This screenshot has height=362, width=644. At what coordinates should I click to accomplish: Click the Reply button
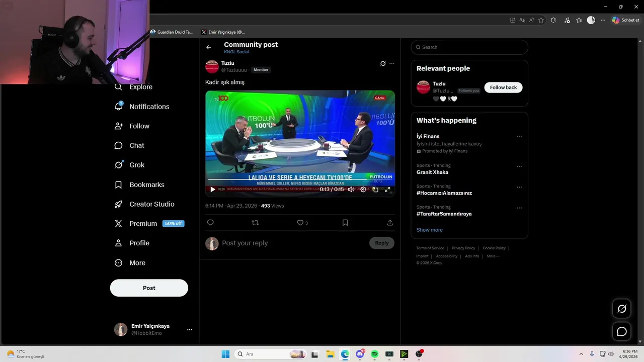click(x=382, y=243)
